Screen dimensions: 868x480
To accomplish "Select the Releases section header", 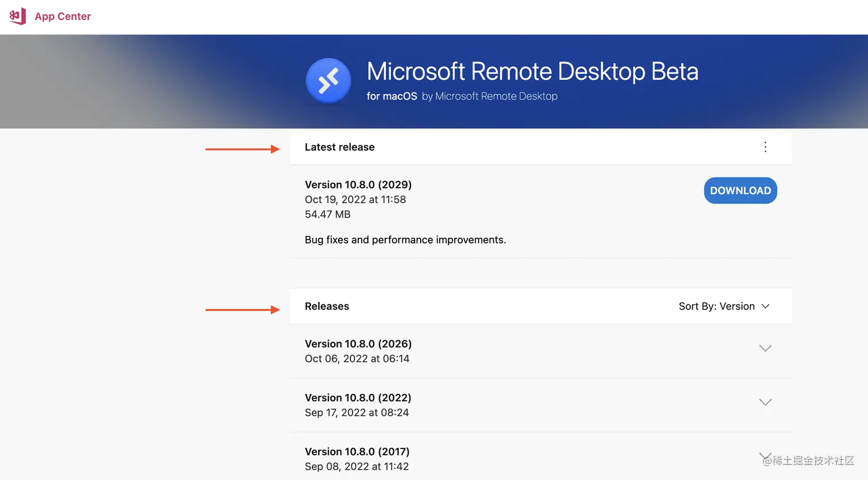I will tap(327, 306).
